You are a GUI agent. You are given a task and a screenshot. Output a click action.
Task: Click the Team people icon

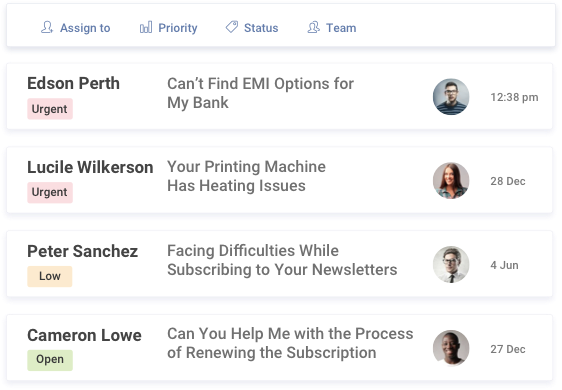[314, 27]
